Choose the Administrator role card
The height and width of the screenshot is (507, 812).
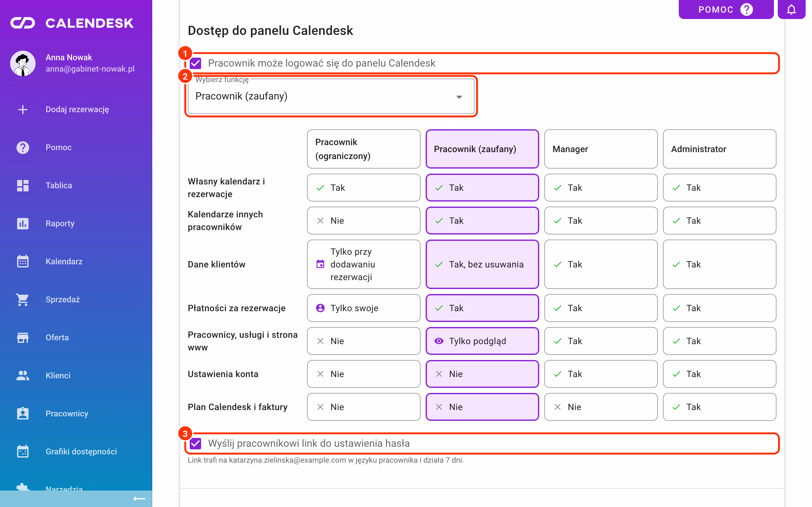pyautogui.click(x=719, y=149)
